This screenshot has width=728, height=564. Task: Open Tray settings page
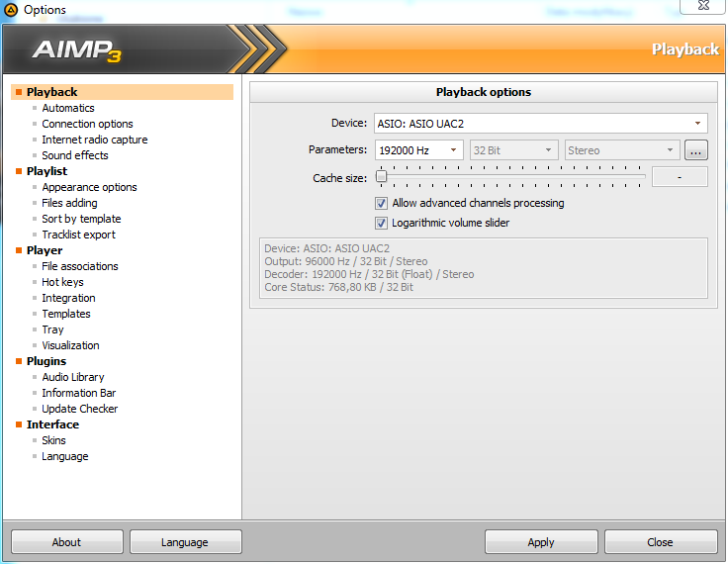pyautogui.click(x=52, y=329)
